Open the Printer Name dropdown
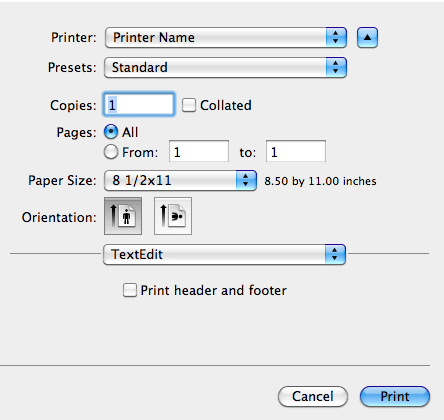The width and height of the screenshot is (444, 420). pyautogui.click(x=226, y=37)
